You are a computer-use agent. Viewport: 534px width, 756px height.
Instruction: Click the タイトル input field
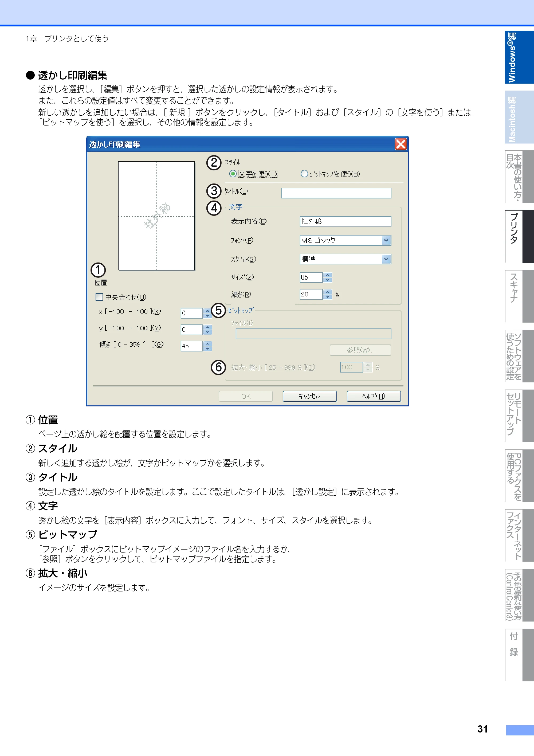click(x=336, y=193)
